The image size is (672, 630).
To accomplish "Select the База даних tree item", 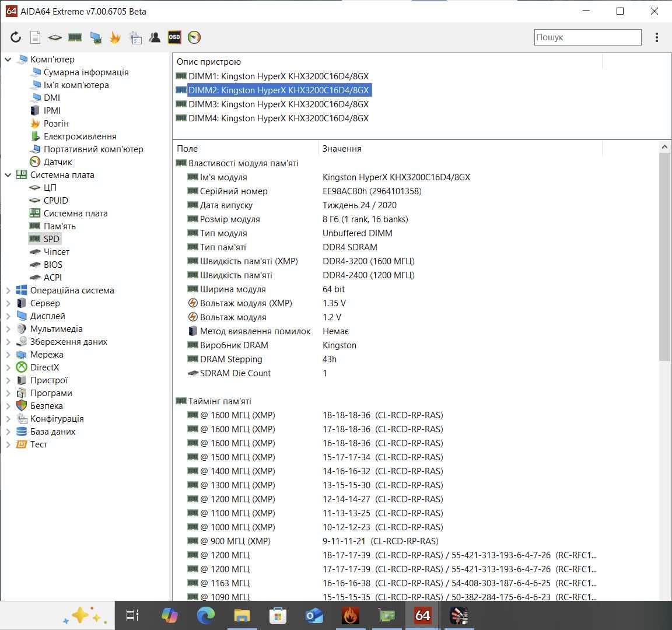I will (x=52, y=432).
